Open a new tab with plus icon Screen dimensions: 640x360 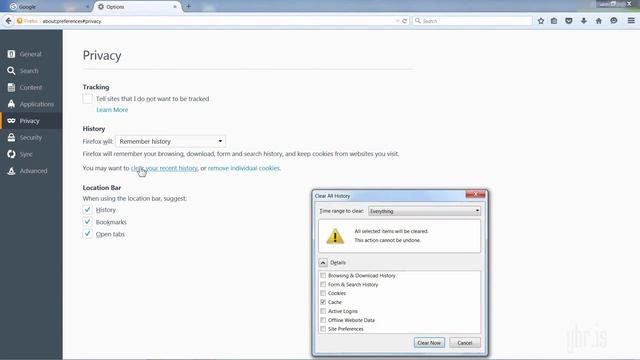188,7
